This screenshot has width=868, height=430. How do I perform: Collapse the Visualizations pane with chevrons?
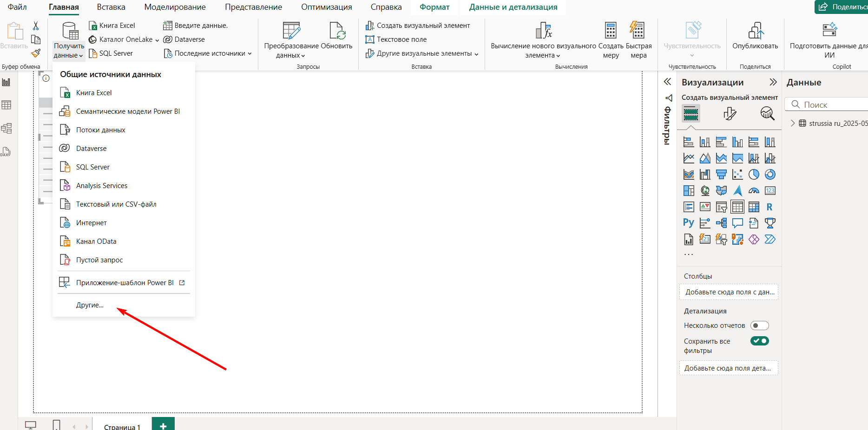click(773, 82)
